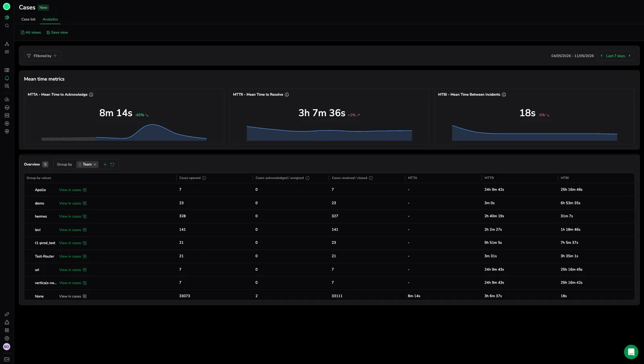Click info icon next to Cases opened
This screenshot has height=364, width=644.
(x=204, y=178)
